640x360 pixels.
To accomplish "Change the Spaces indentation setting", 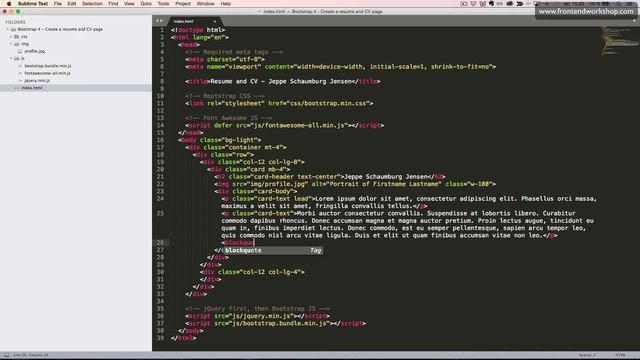I will pos(587,355).
